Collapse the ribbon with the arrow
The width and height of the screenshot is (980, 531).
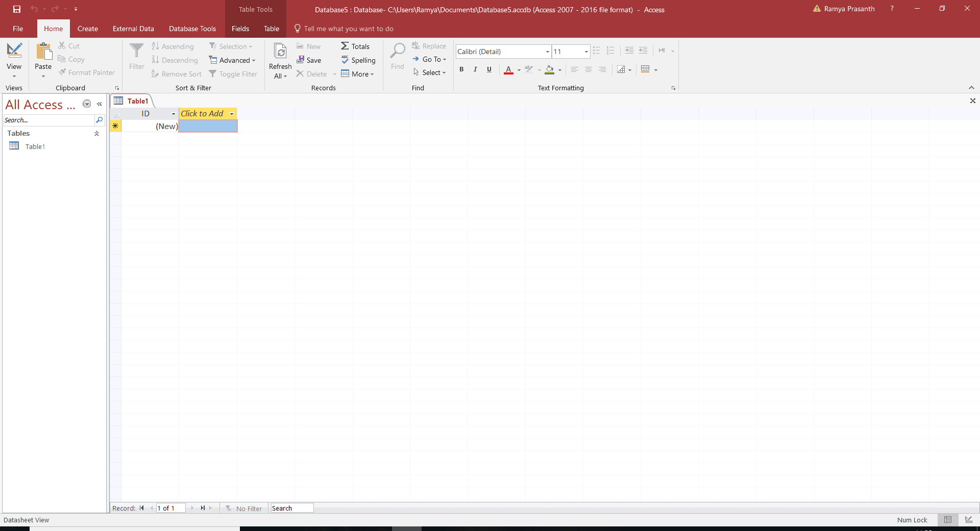tap(971, 88)
